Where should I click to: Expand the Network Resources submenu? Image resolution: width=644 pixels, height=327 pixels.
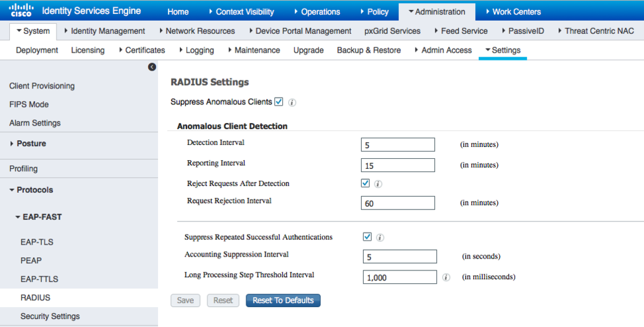pyautogui.click(x=197, y=31)
